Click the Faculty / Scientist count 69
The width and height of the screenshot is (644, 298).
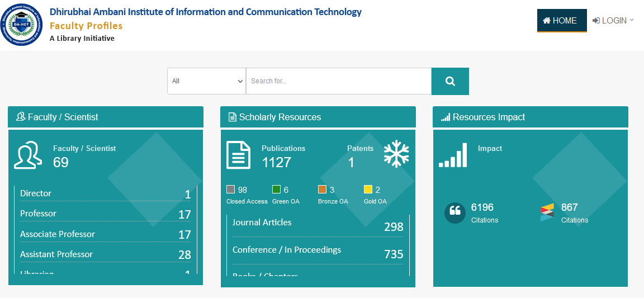click(61, 162)
